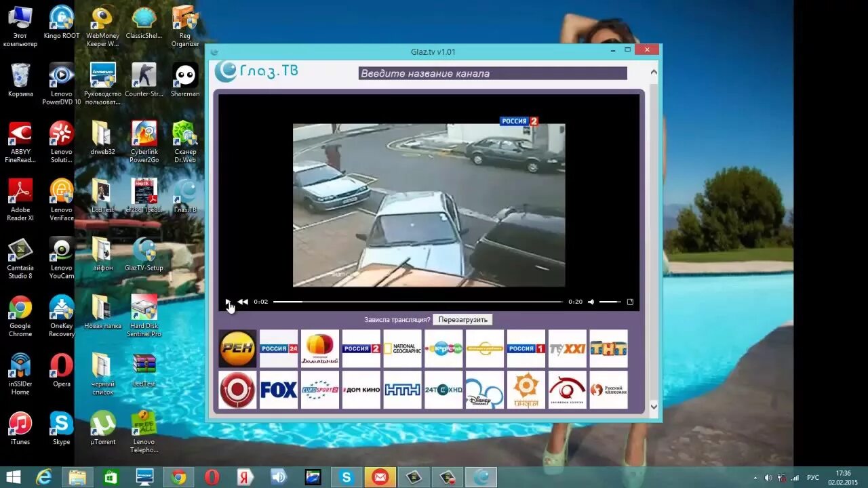Open the Россия 1 channel

click(x=526, y=348)
